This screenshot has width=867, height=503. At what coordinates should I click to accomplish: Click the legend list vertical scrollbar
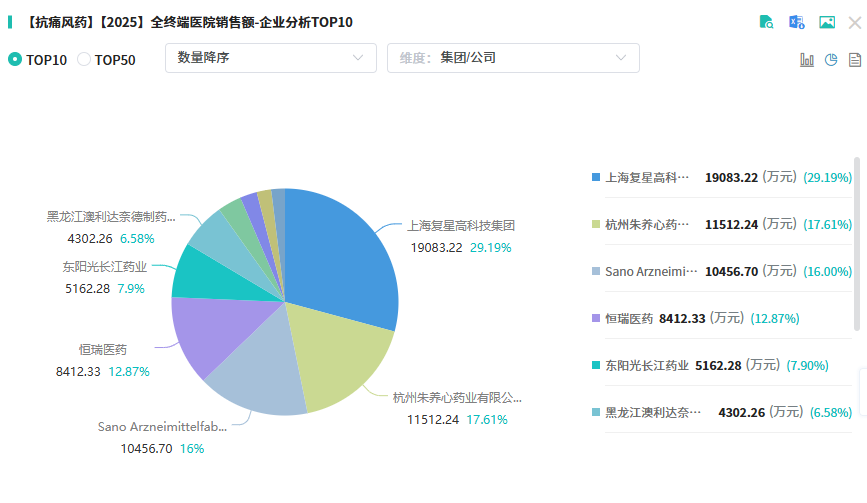(x=857, y=243)
